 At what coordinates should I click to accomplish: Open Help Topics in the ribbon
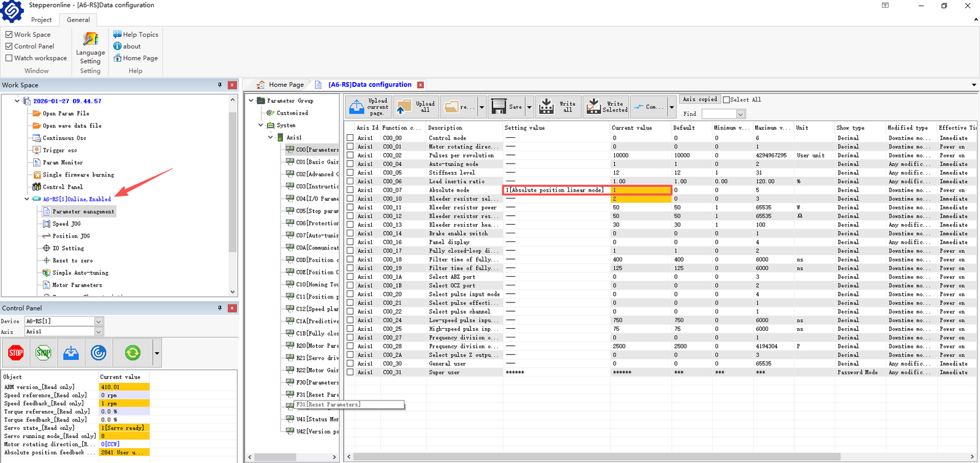135,34
